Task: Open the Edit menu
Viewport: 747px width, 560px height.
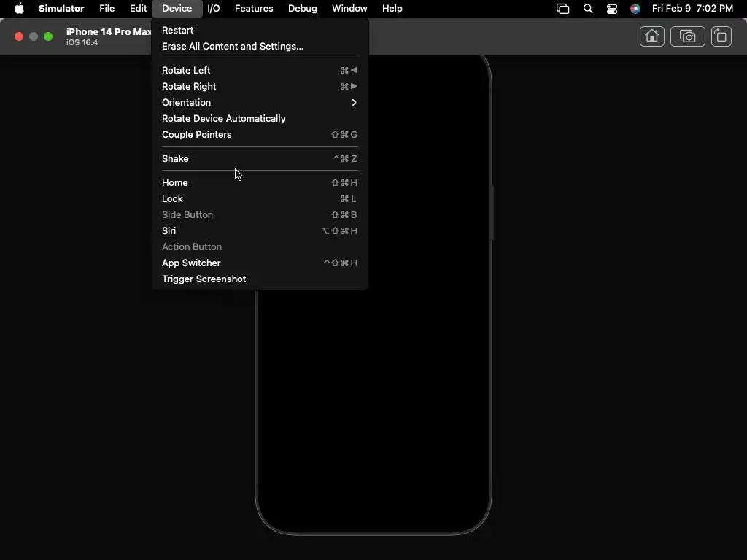Action: point(138,9)
